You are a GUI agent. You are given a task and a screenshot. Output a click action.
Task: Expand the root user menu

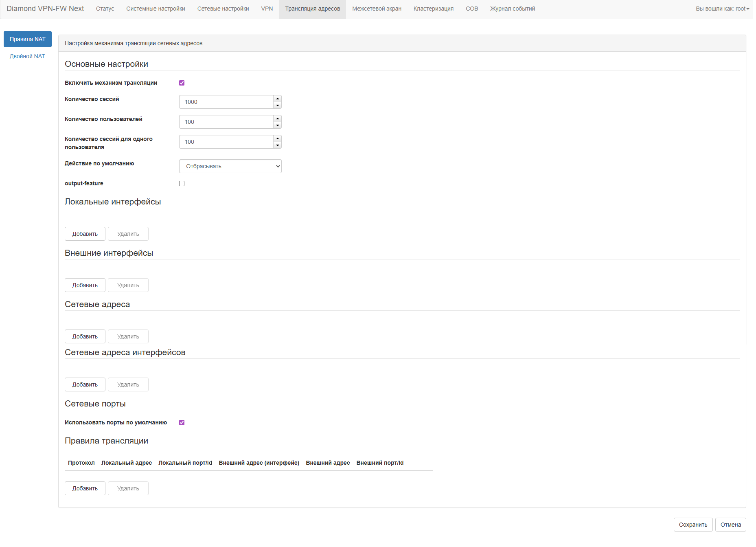(722, 9)
